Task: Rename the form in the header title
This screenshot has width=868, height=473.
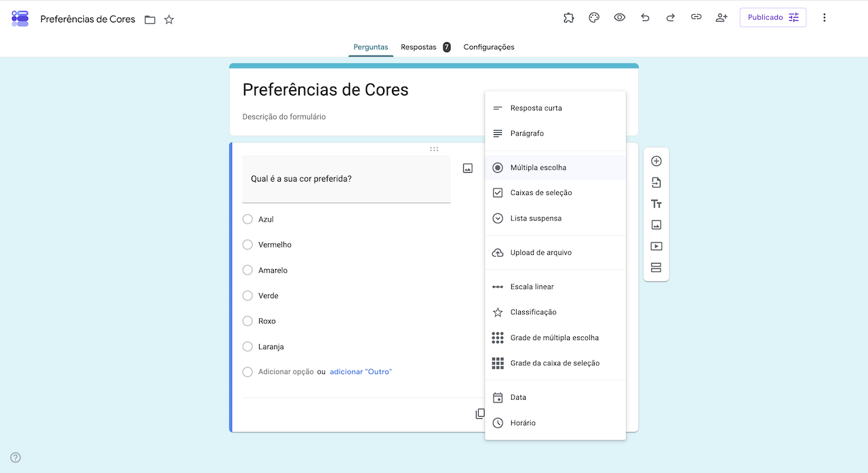Action: 88,19
